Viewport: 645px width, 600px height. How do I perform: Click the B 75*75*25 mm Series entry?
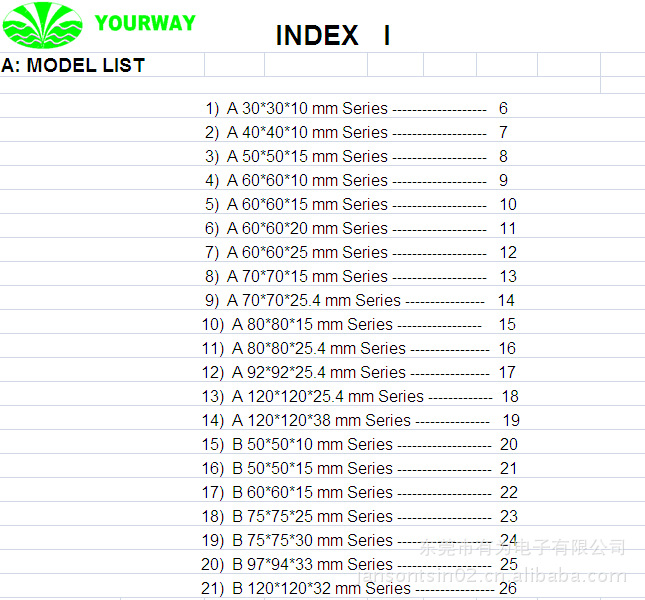(312, 516)
